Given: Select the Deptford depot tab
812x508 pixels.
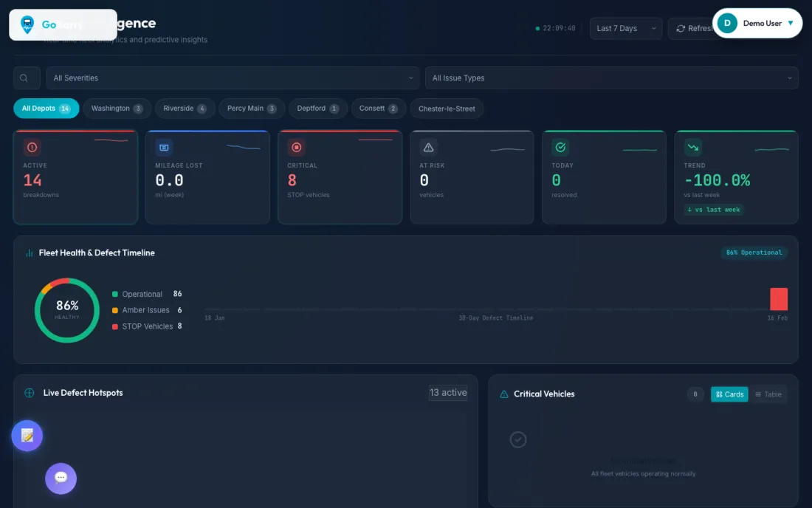Looking at the screenshot, I should click(317, 109).
